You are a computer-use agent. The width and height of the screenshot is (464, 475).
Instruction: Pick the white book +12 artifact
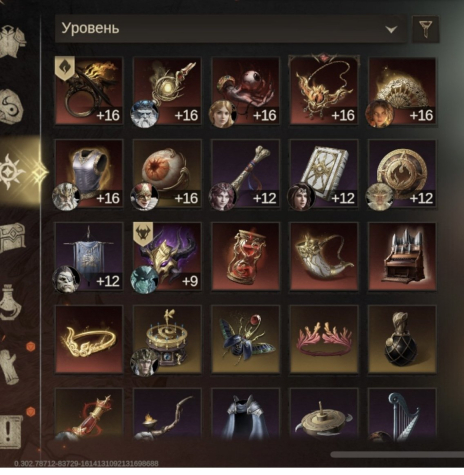click(x=324, y=174)
